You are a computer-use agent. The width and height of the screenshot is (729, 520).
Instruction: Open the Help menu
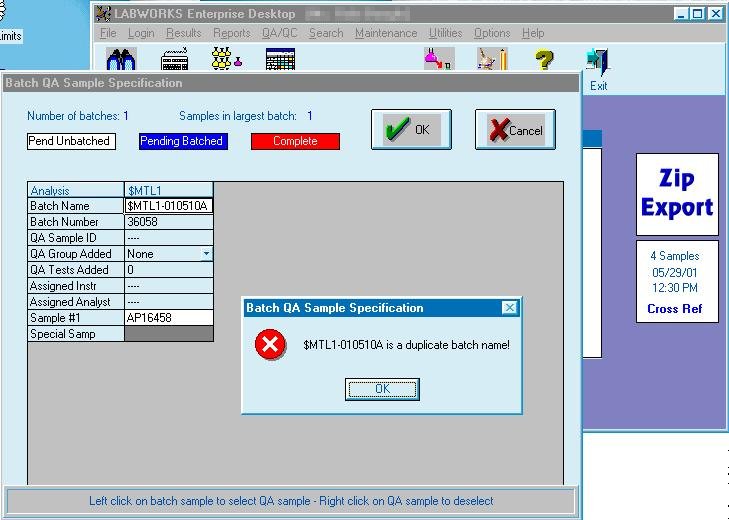coord(533,33)
